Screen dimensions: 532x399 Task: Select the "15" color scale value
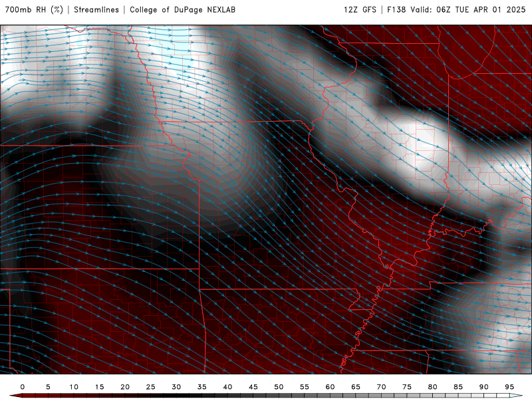pyautogui.click(x=99, y=387)
